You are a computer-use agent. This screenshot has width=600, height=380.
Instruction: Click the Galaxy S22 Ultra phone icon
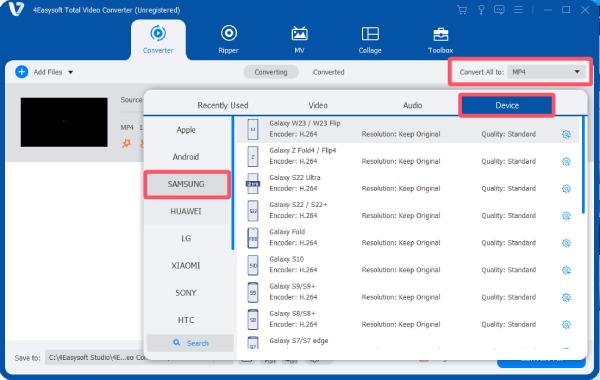(x=253, y=183)
